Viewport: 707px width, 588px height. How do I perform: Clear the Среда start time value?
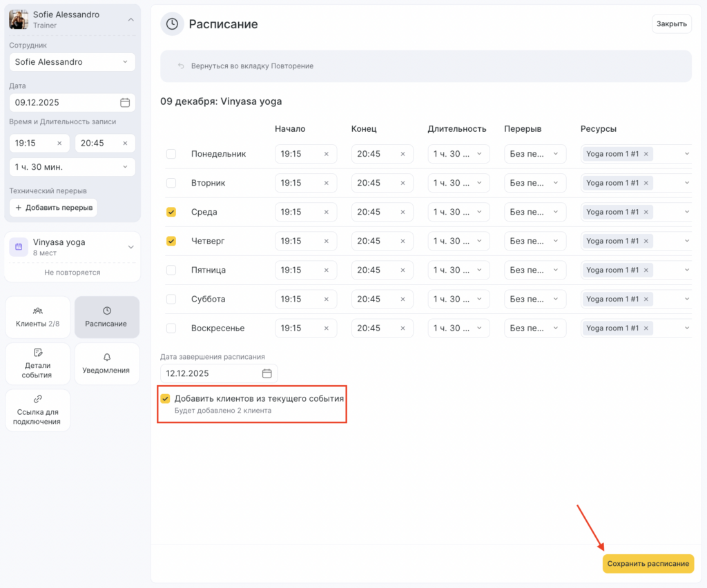pos(327,212)
